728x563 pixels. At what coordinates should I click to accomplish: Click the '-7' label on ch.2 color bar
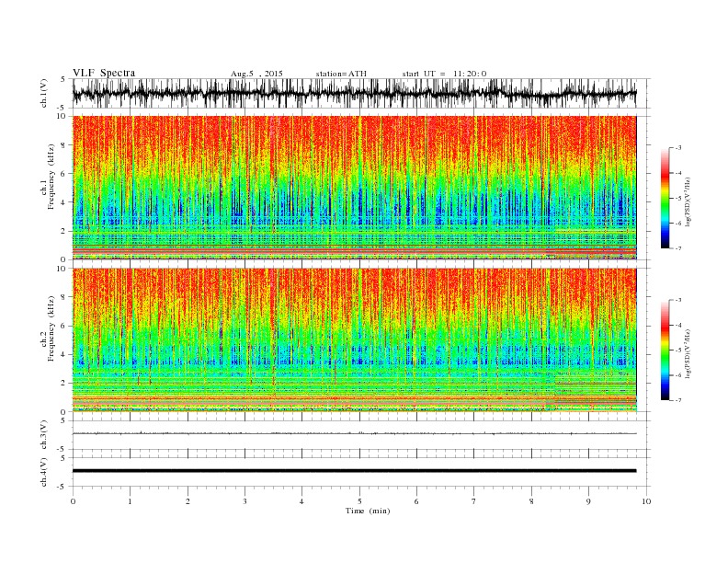[x=678, y=400]
